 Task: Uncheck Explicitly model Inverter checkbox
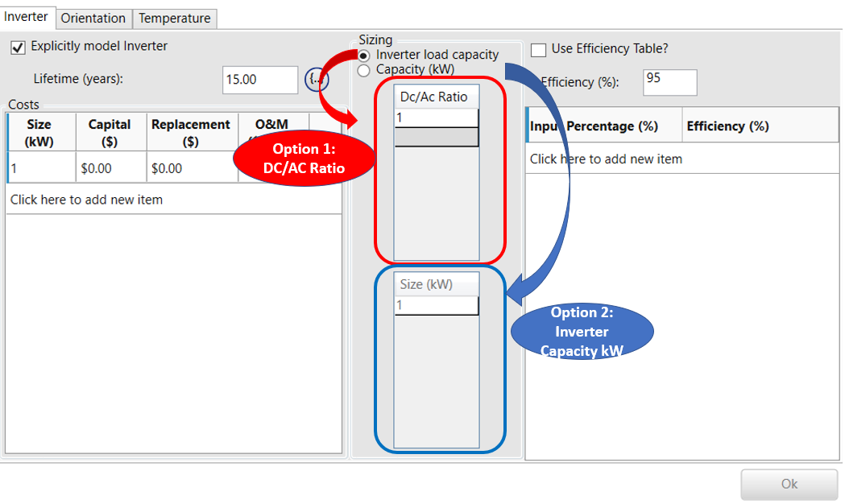coord(18,48)
